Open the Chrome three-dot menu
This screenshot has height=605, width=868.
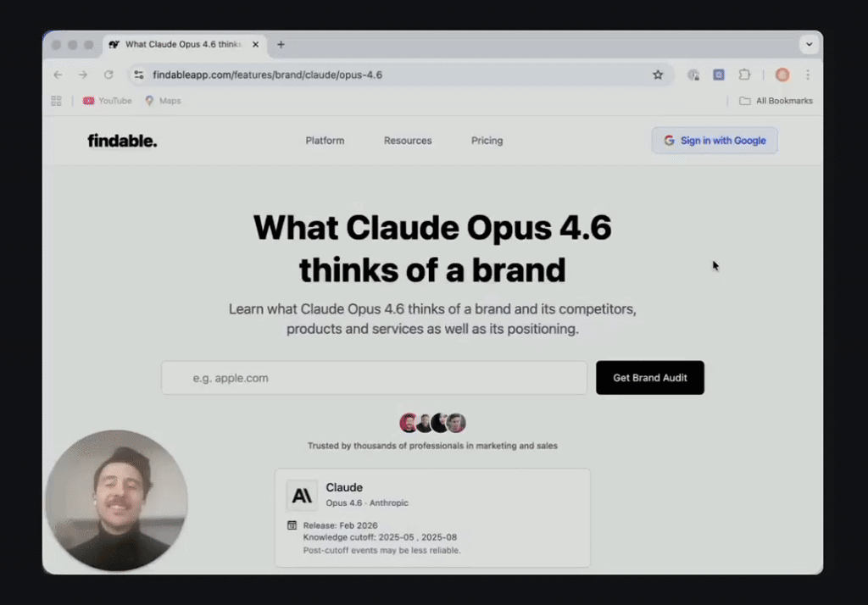tap(808, 75)
